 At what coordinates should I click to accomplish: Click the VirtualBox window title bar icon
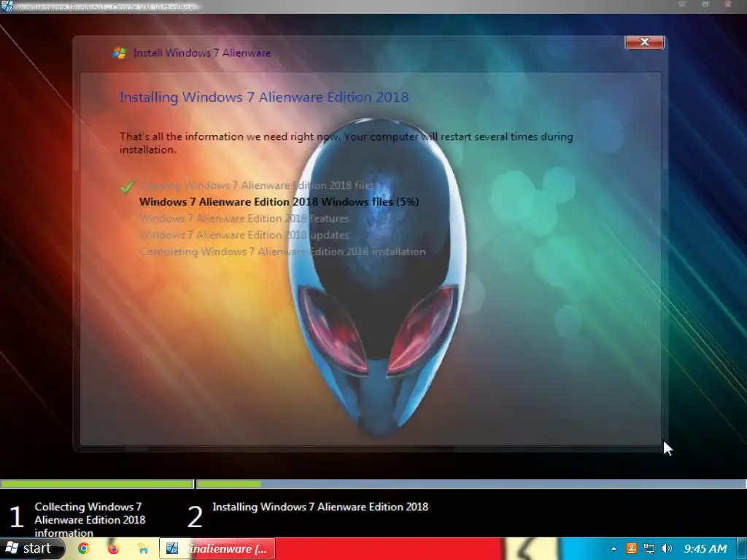pyautogui.click(x=7, y=6)
